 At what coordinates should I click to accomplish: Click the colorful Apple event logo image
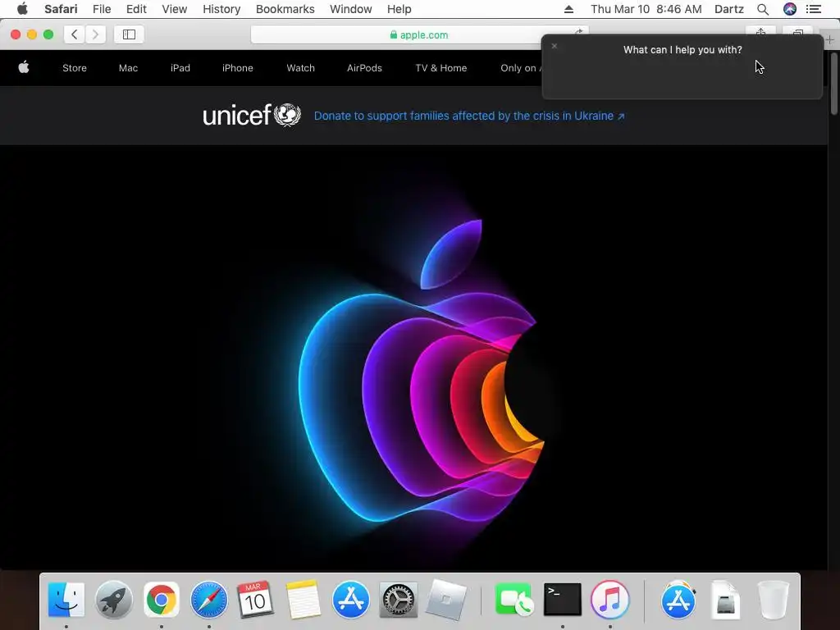[421, 372]
